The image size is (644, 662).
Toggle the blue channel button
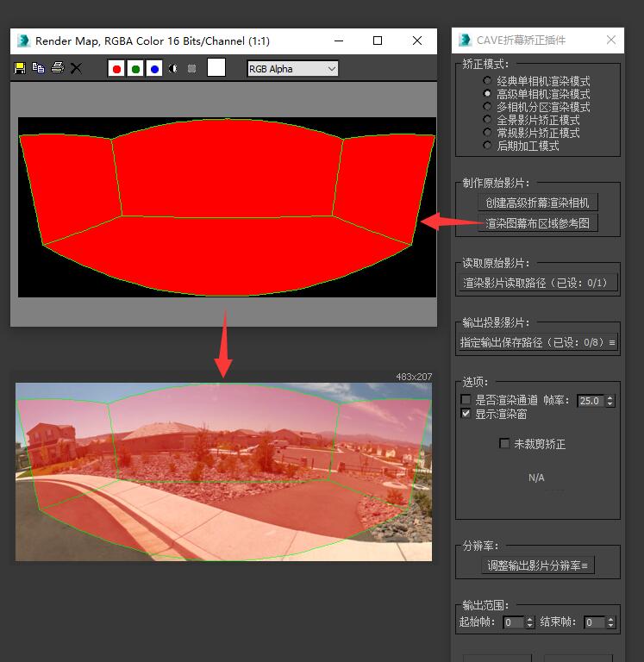click(x=154, y=69)
